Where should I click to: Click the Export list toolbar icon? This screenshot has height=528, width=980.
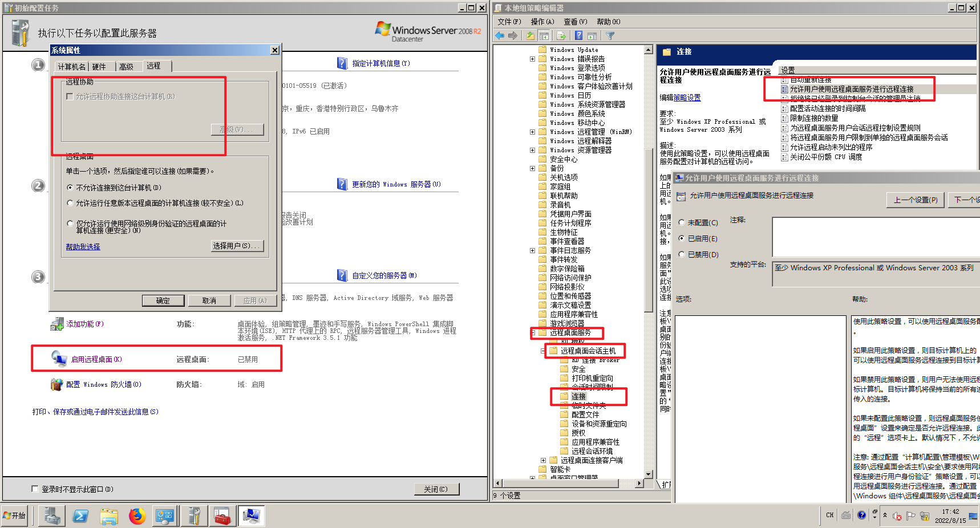pos(561,36)
